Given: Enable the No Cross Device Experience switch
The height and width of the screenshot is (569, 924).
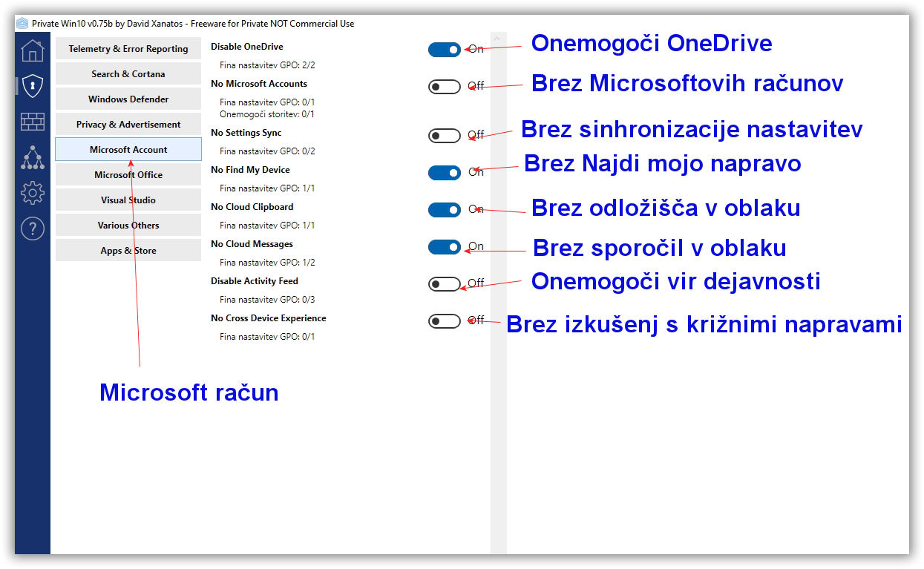Looking at the screenshot, I should tap(445, 321).
